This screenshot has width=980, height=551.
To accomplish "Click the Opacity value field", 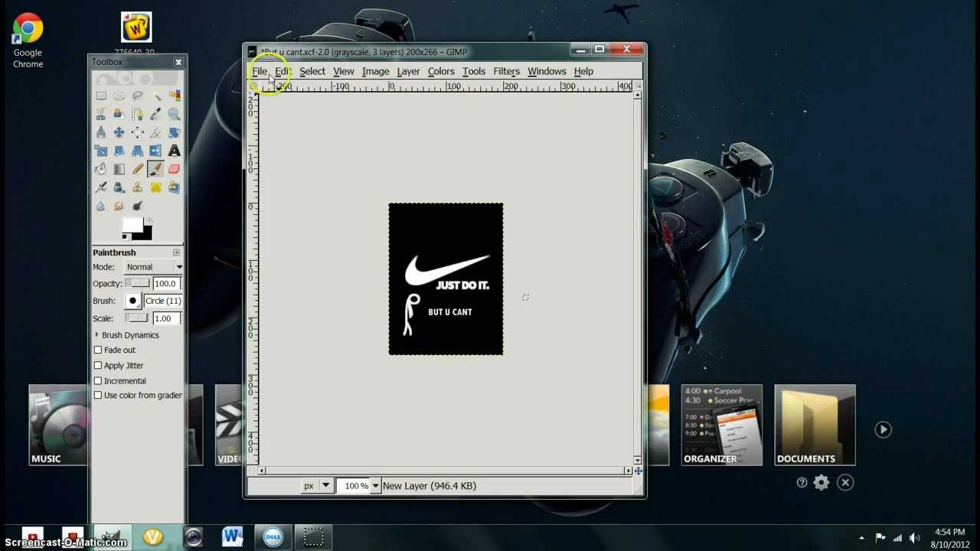I will click(x=165, y=283).
